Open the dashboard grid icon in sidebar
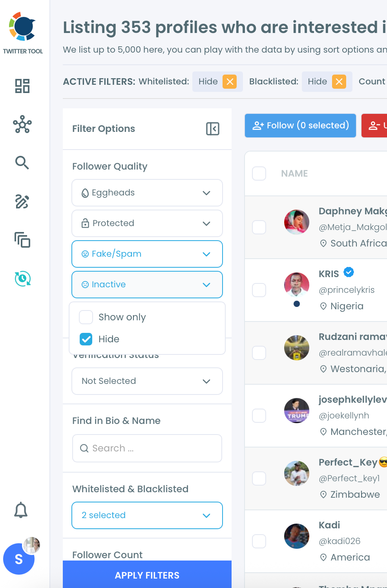 pos(22,86)
